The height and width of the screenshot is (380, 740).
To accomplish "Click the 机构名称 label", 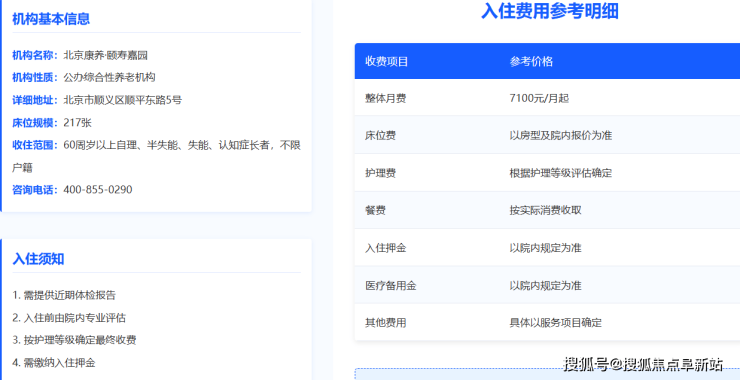I will pyautogui.click(x=34, y=55).
